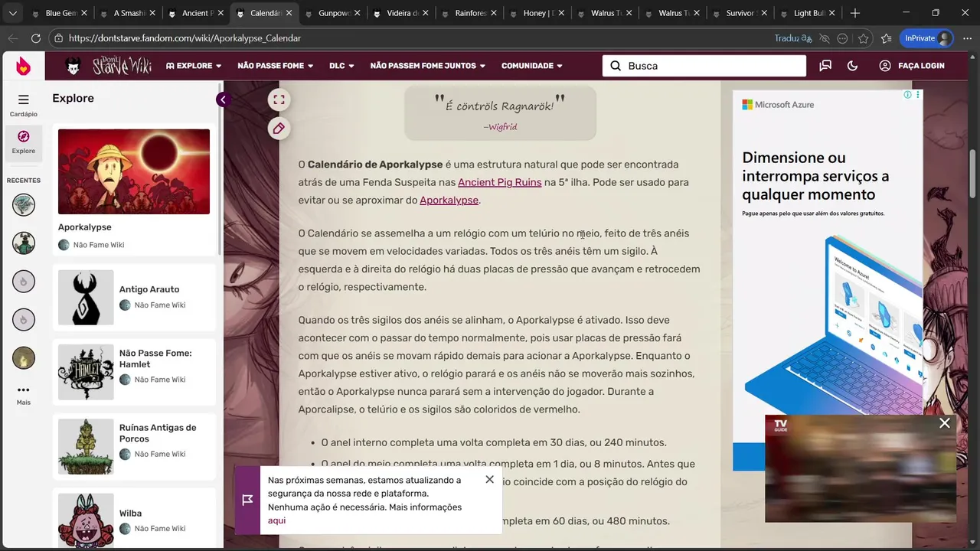Open the Antigo Arauto card
Screen dimensions: 980x551
135,297
